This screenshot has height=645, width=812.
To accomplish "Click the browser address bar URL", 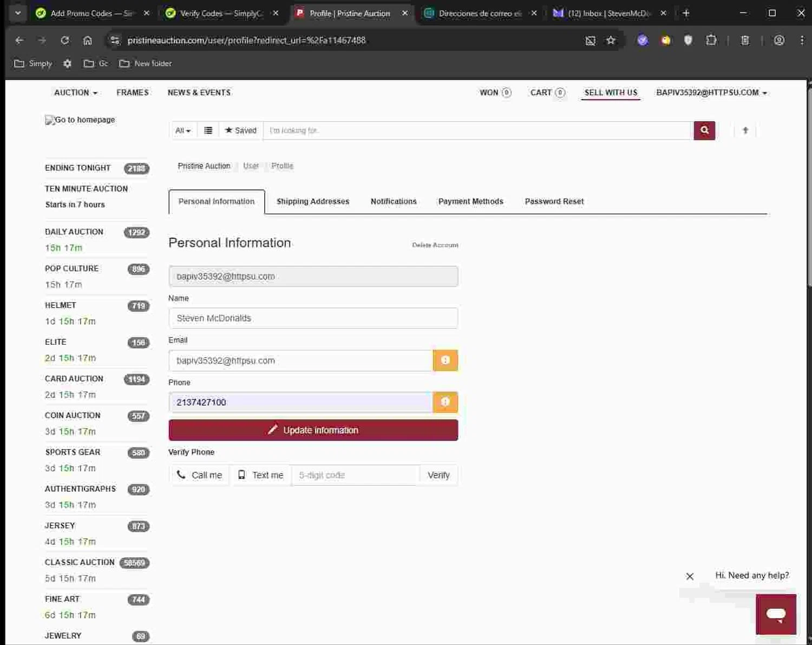I will (x=246, y=41).
